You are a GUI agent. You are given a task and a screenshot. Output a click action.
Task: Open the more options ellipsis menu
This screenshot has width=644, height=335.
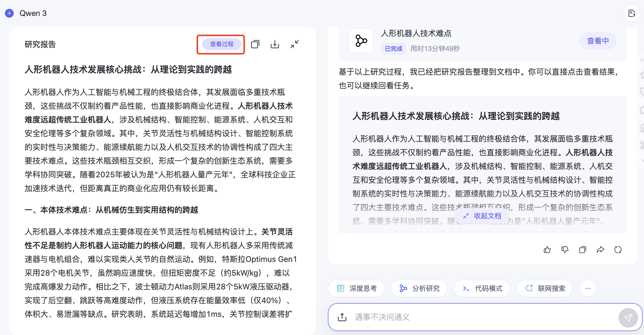[x=588, y=288]
